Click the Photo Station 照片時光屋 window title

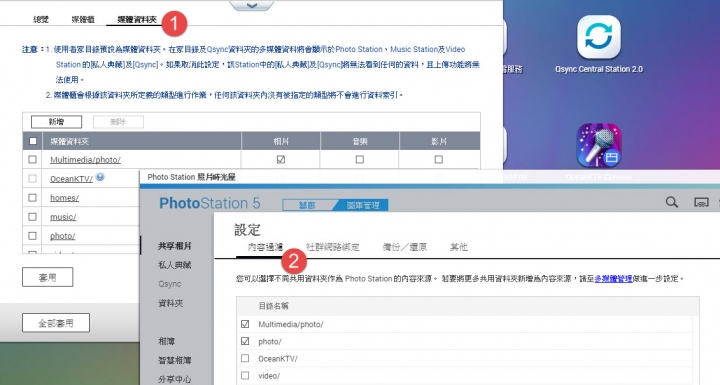[x=191, y=177]
